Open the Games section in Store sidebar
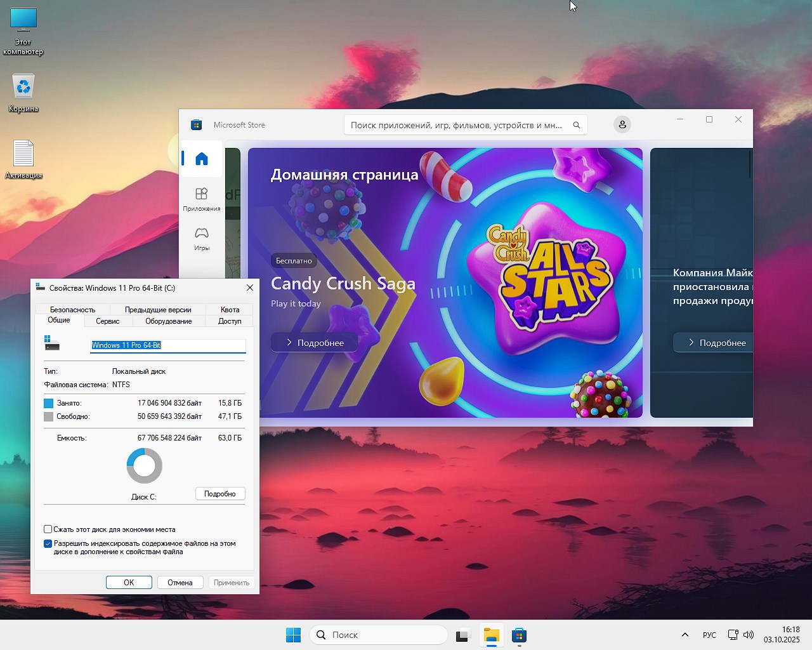The width and height of the screenshot is (812, 650). click(x=202, y=239)
